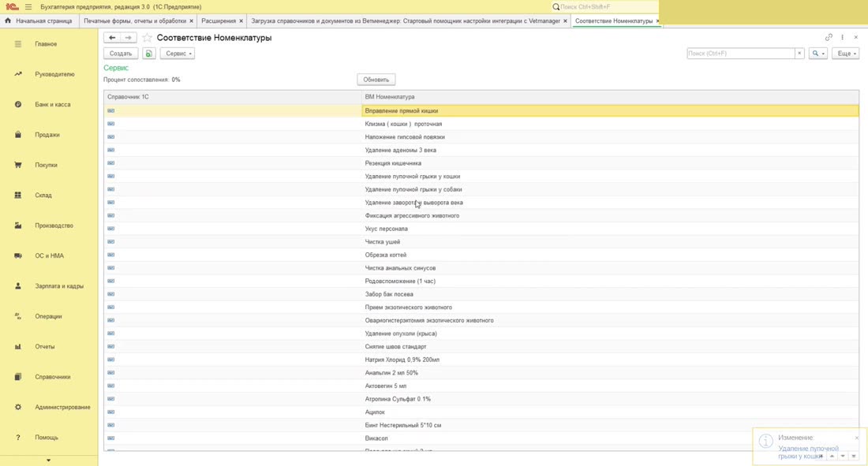Screen dimensions: 868x466
Task: Select the Прием экзотического животного row
Action: [481, 308]
